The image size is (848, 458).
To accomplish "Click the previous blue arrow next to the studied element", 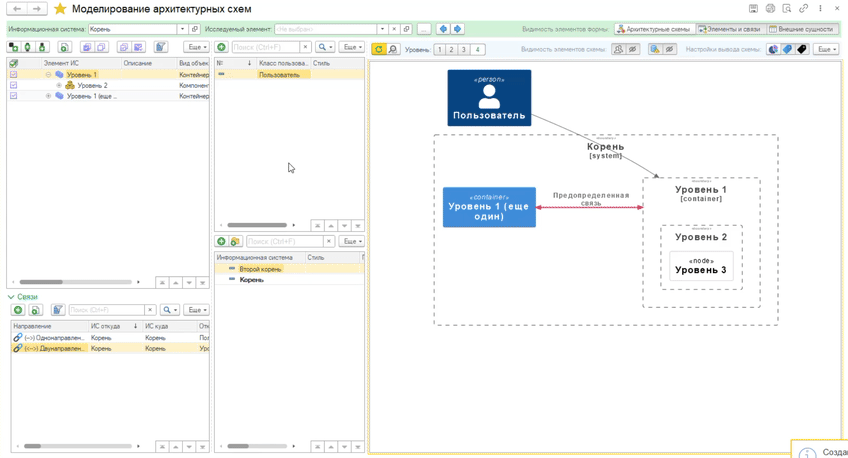I will (443, 29).
